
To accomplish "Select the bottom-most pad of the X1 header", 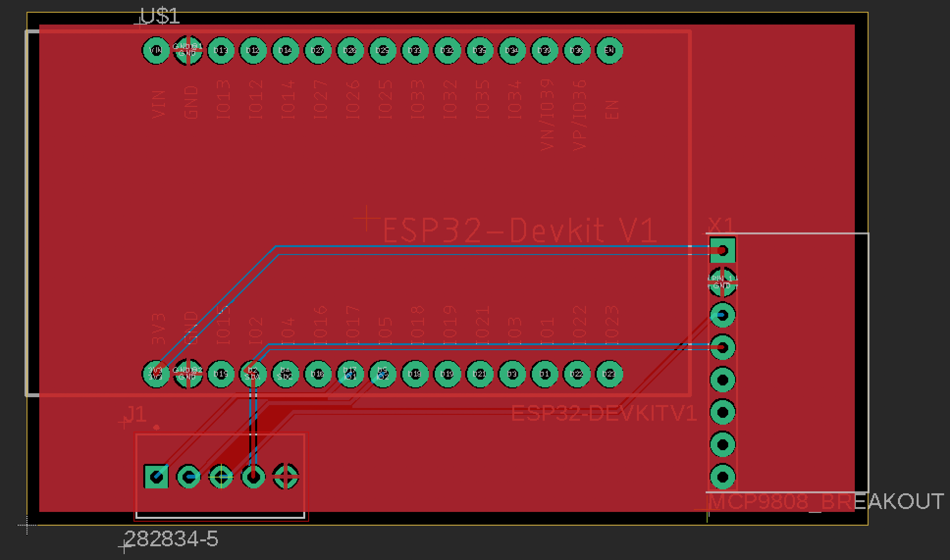I will tap(722, 476).
